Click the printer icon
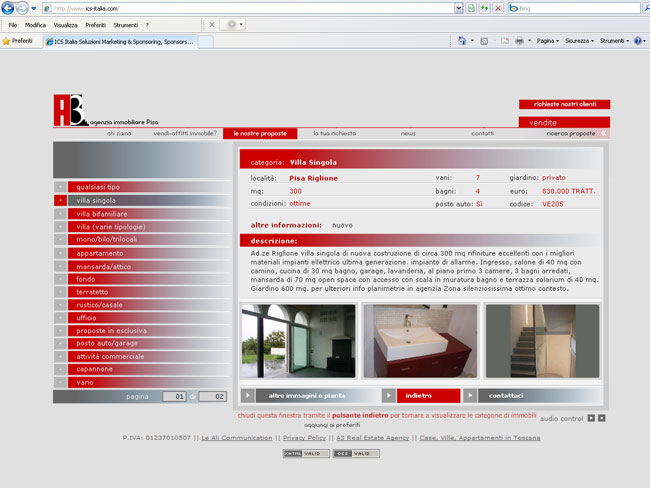The height and width of the screenshot is (488, 650). [519, 41]
